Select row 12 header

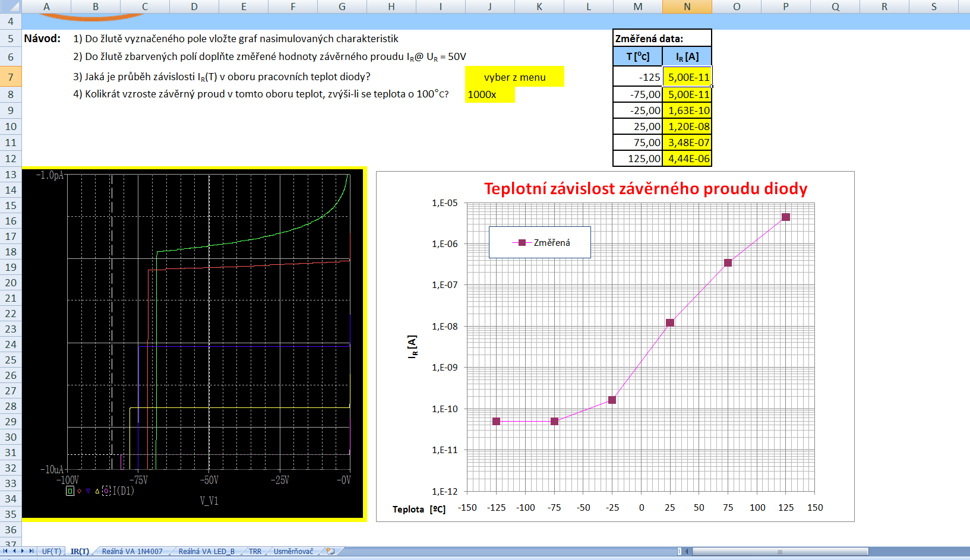click(x=11, y=159)
